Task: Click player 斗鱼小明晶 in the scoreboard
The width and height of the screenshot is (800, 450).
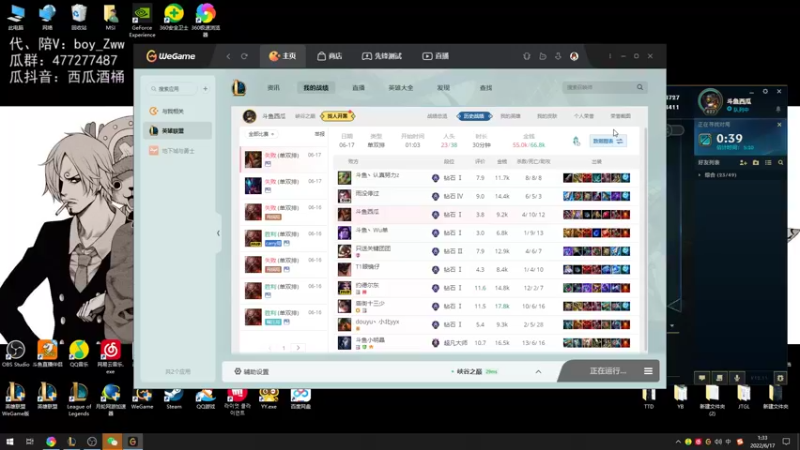Action: click(x=370, y=340)
